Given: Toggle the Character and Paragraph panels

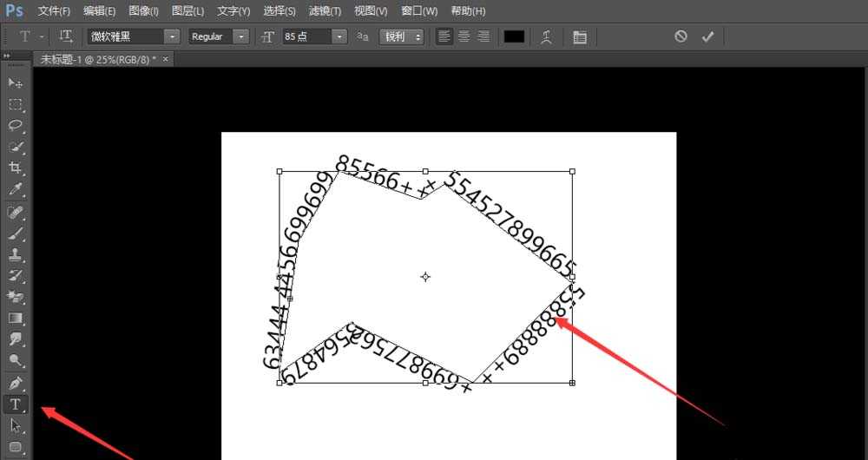Looking at the screenshot, I should (580, 36).
